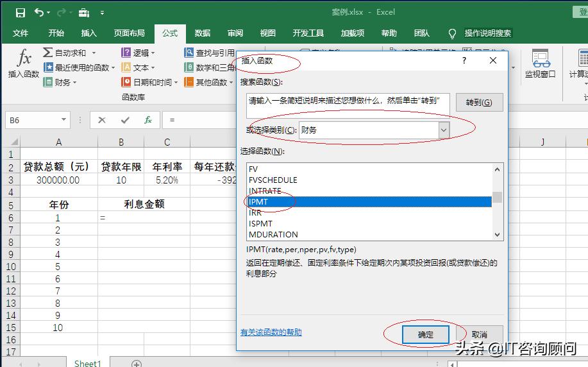Expand the 自动求和 dropdown arrow
This screenshot has height=367, width=588.
(94, 53)
